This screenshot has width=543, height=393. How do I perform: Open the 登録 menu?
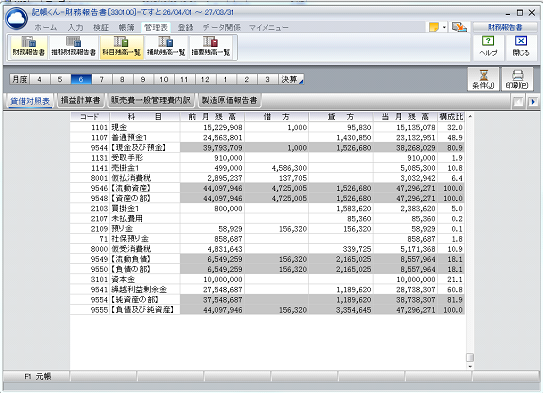pyautogui.click(x=185, y=27)
